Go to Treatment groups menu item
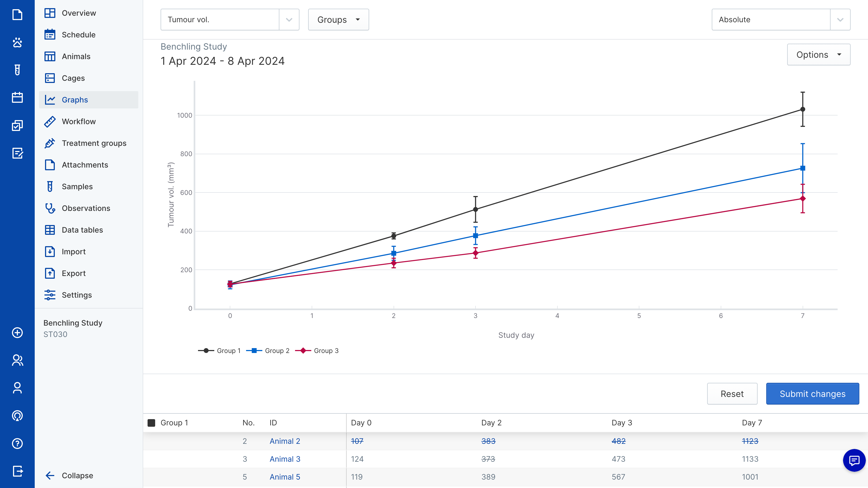Image resolution: width=868 pixels, height=488 pixels. coord(94,143)
